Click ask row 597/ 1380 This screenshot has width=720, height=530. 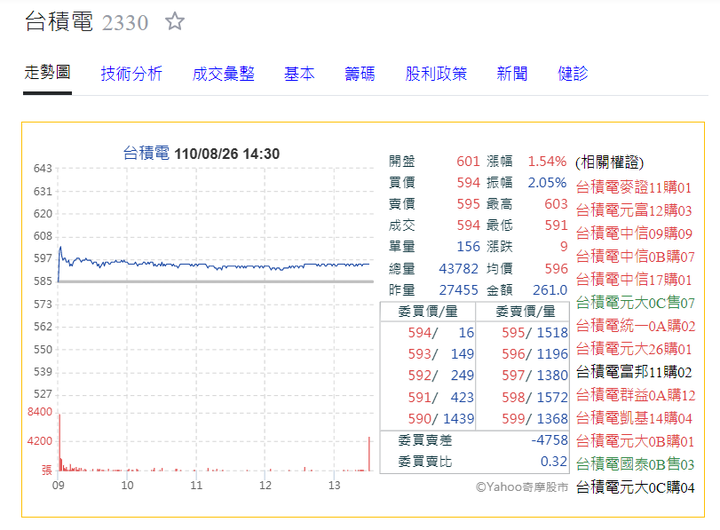coord(534,375)
